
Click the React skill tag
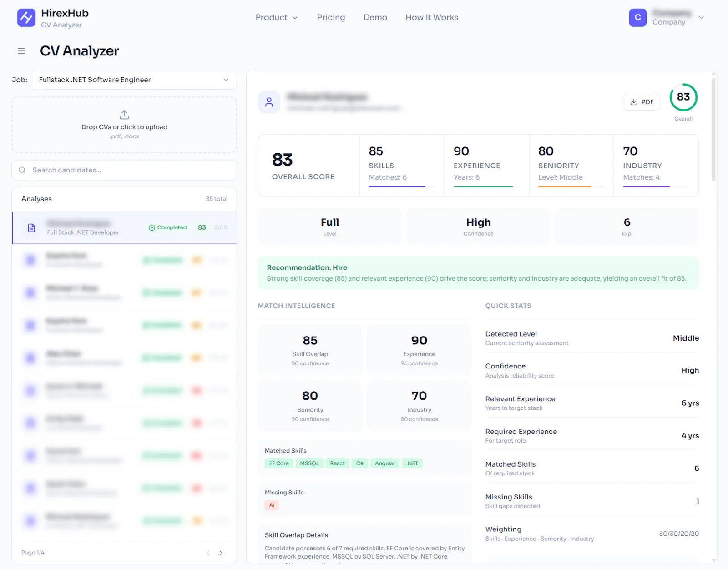click(x=338, y=463)
